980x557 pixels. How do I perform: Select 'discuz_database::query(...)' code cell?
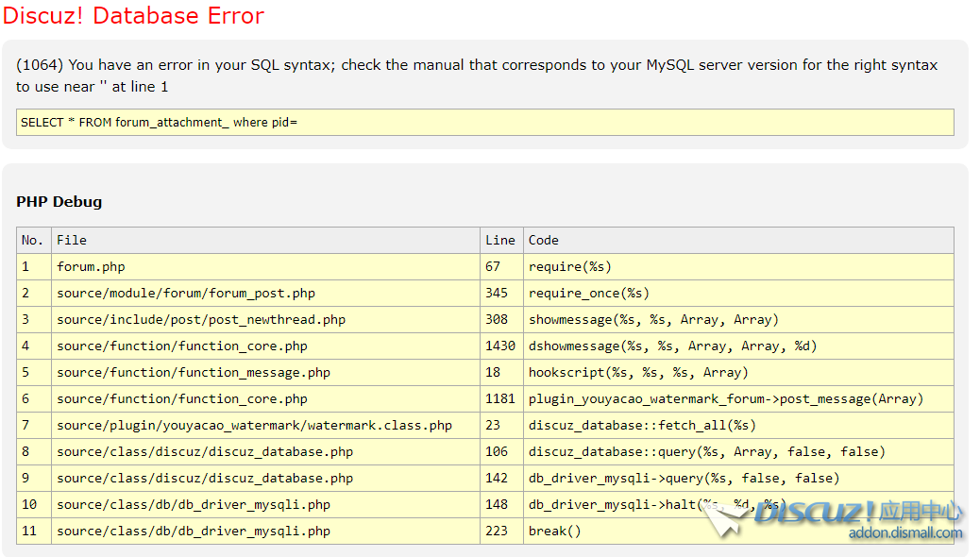pos(738,451)
